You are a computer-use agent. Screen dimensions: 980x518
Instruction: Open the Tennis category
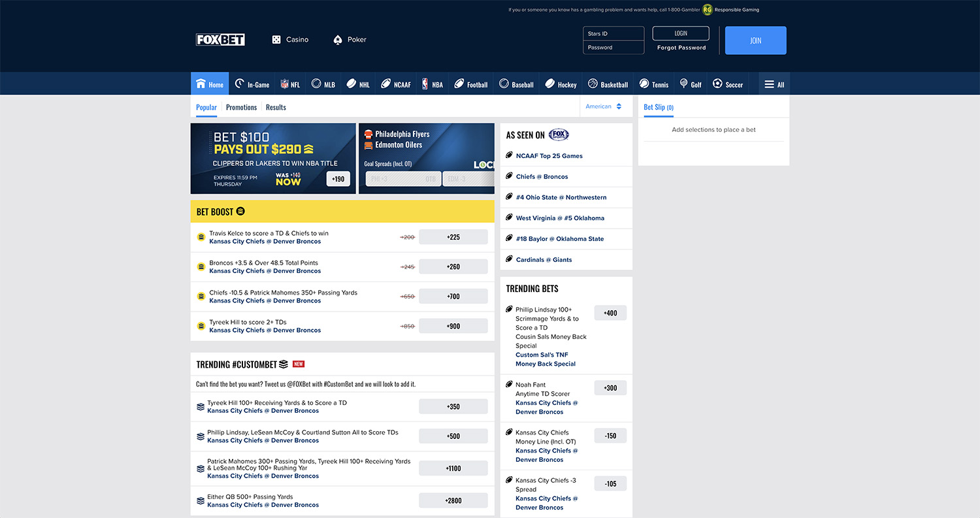coord(654,84)
